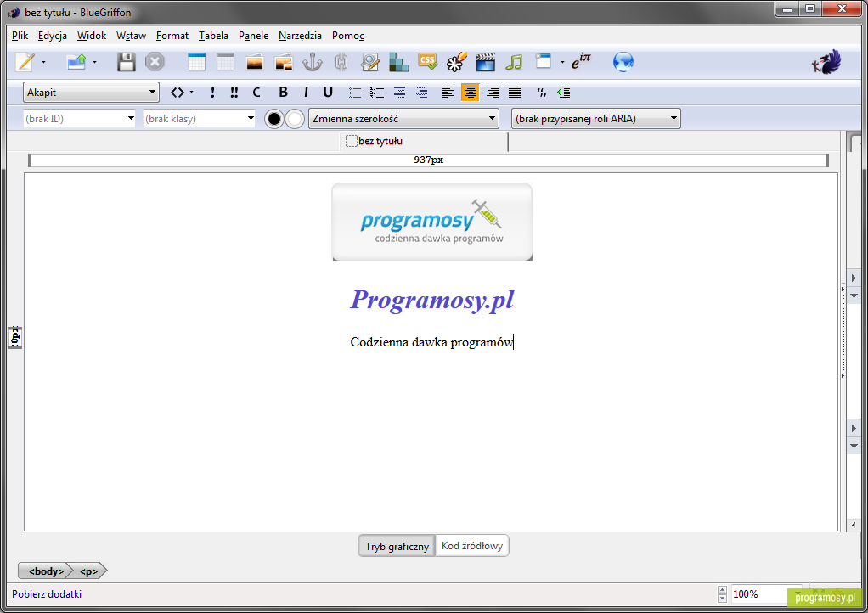Toggle center alignment button
The image size is (868, 613).
pos(470,93)
